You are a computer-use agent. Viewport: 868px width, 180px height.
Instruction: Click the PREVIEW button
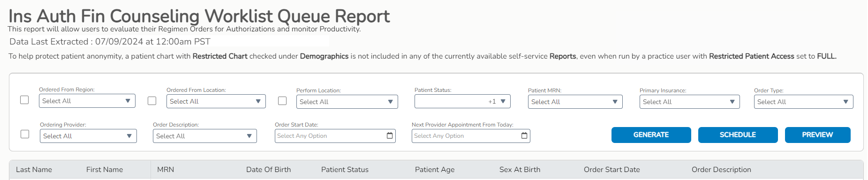817,135
